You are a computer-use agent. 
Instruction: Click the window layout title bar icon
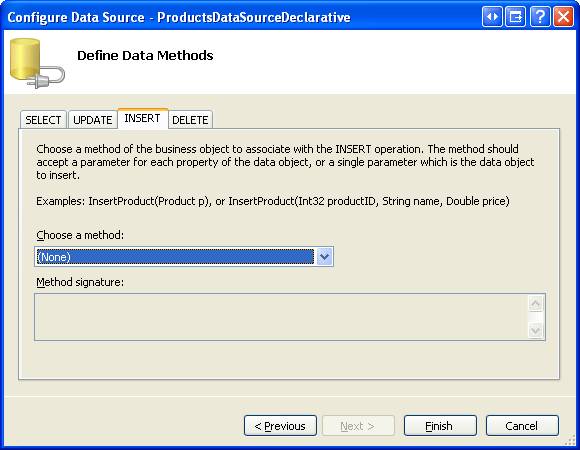click(x=516, y=17)
